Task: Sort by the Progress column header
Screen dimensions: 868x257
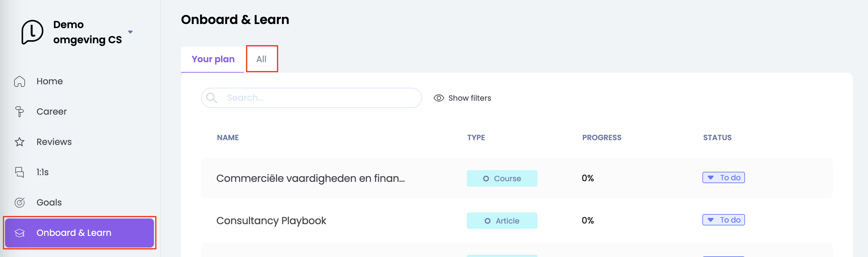Action: pyautogui.click(x=601, y=138)
